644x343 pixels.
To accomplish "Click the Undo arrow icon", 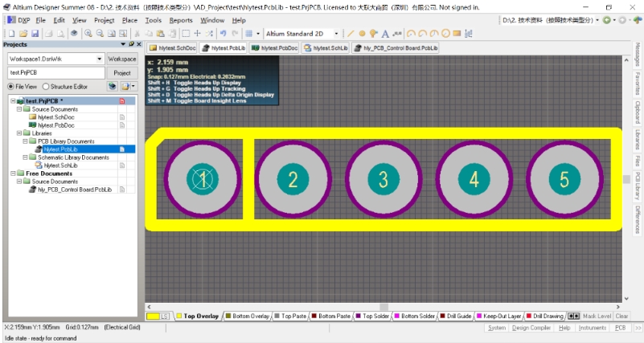I will tap(223, 34).
